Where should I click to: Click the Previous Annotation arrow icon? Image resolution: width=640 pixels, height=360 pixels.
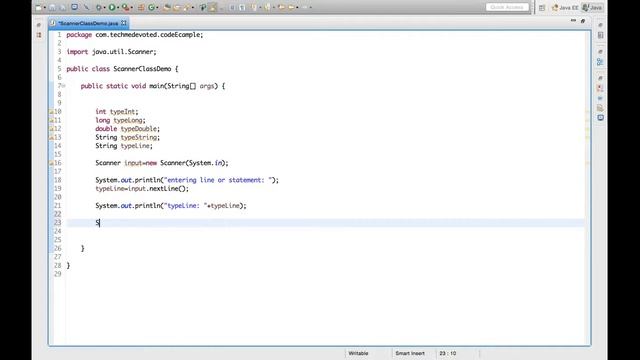[267, 7]
